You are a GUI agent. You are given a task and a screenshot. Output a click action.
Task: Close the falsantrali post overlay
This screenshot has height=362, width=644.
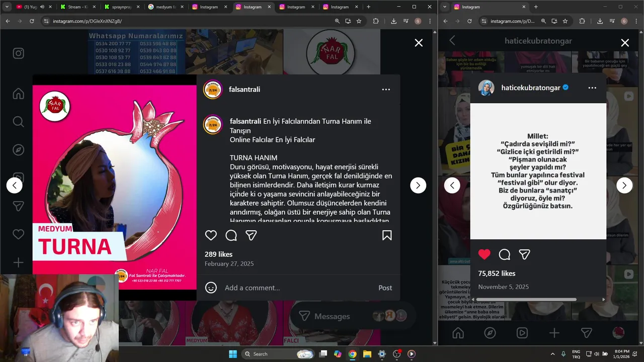(x=419, y=43)
